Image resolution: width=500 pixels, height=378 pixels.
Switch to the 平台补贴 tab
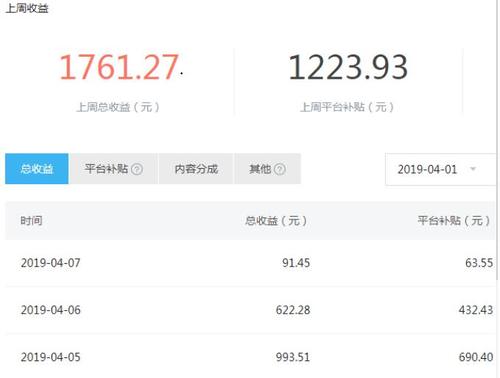[113, 169]
